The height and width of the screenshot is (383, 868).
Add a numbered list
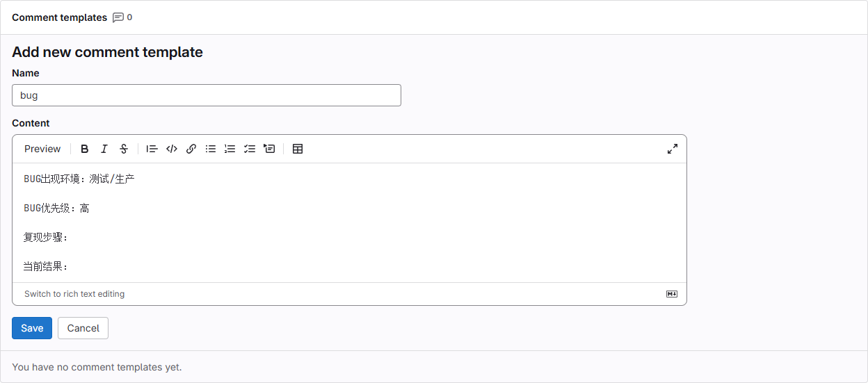click(230, 149)
